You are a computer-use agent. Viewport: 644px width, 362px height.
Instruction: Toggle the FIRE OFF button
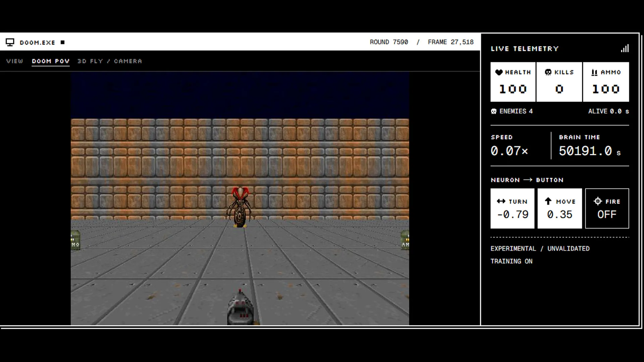pos(607,208)
